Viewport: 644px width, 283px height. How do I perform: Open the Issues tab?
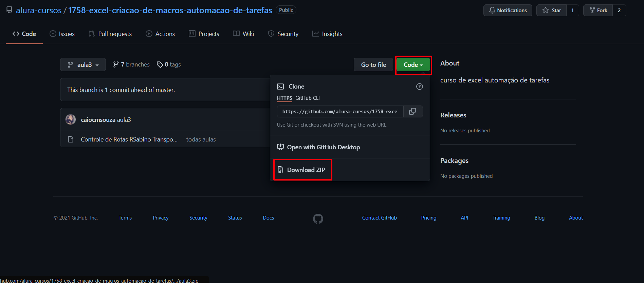pos(62,34)
